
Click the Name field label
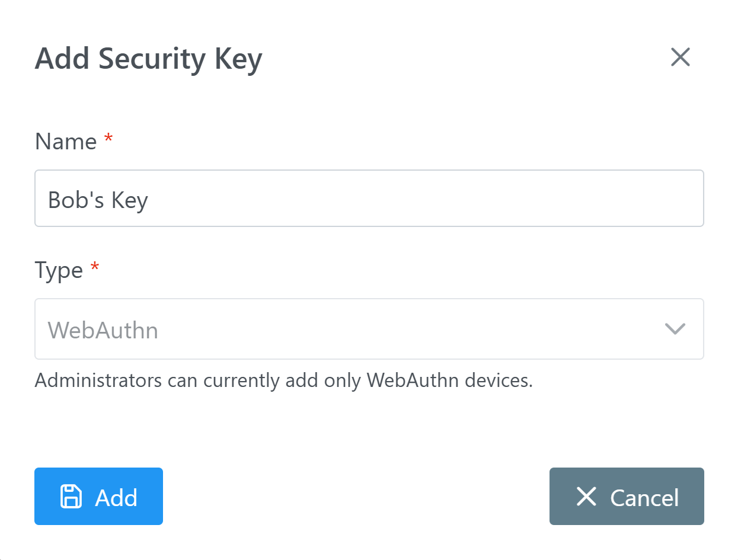click(x=66, y=142)
